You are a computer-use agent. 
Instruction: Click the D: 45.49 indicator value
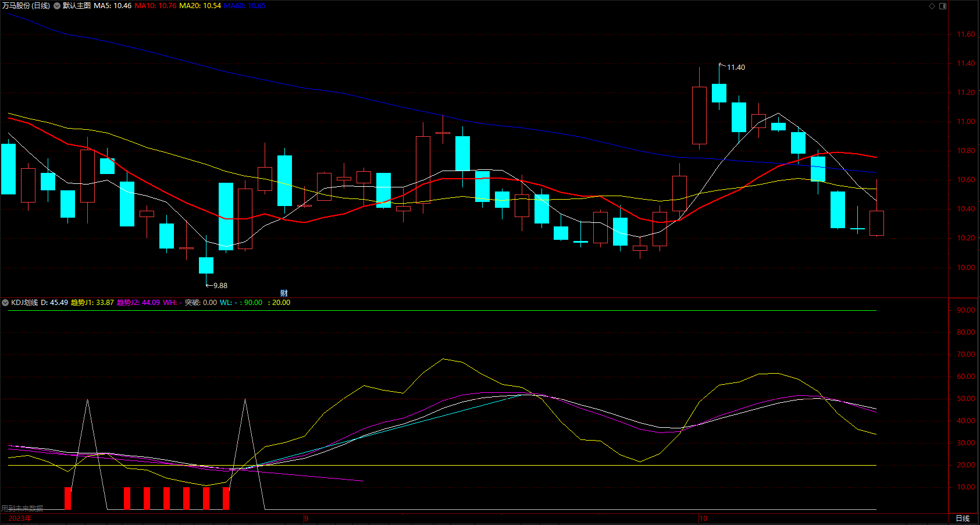tap(55, 303)
